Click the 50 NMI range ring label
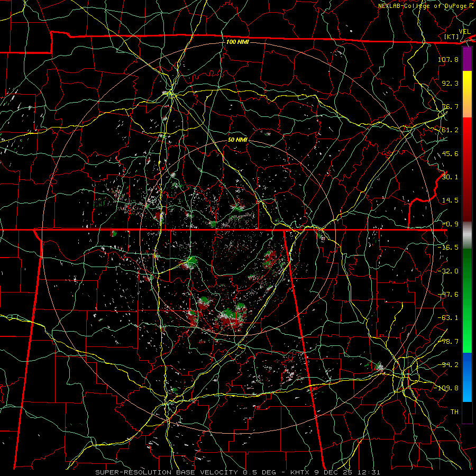Viewport: 476px width, 476px height. click(237, 140)
